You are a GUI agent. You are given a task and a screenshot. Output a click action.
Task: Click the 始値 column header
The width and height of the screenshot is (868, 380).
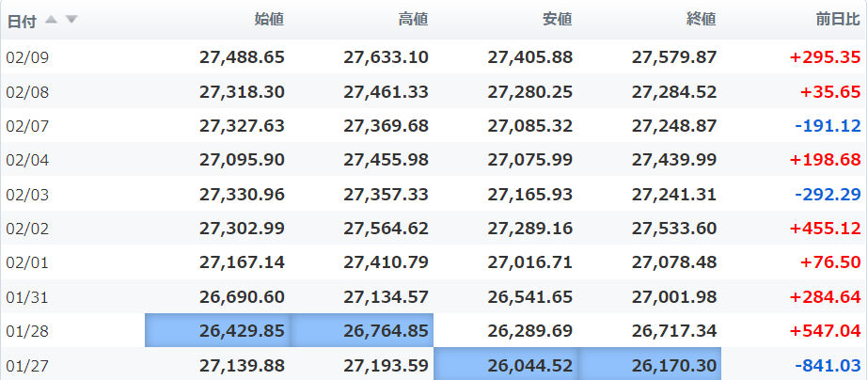pyautogui.click(x=269, y=20)
